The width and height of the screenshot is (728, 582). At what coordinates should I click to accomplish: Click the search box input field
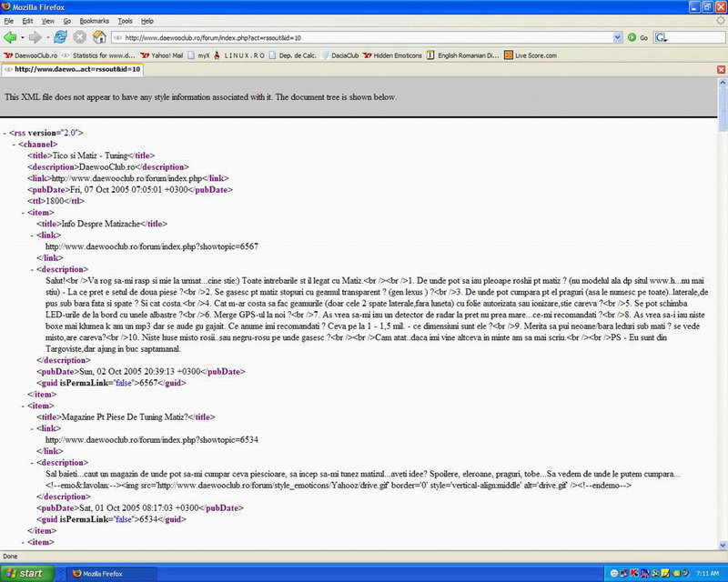[x=696, y=37]
